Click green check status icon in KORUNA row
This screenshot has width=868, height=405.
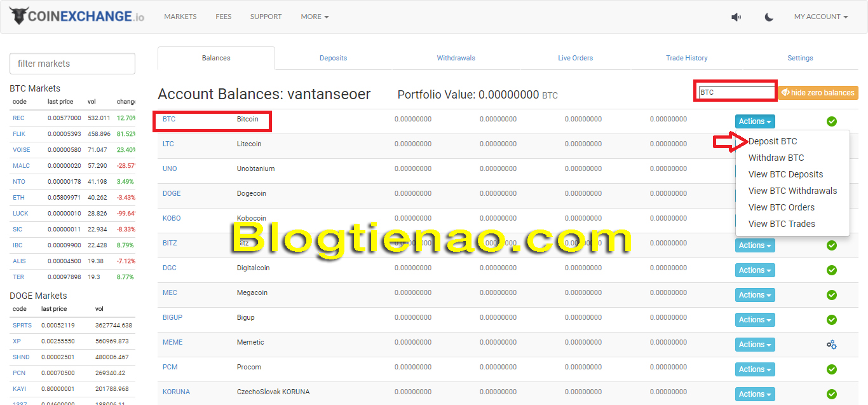(832, 394)
